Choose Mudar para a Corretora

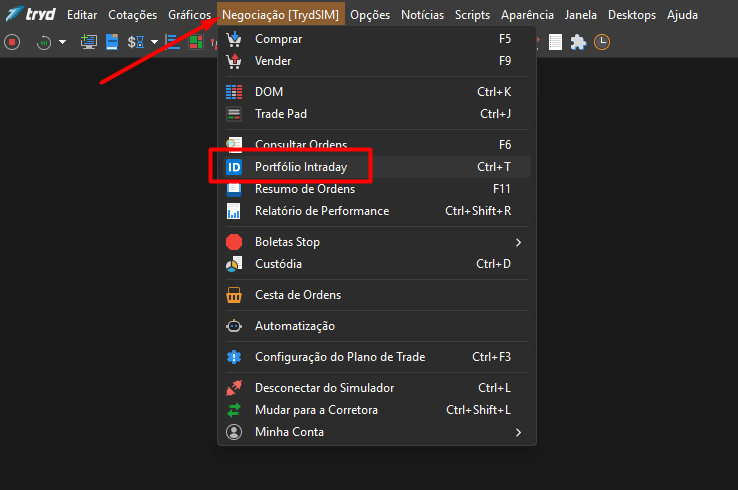pos(377,410)
